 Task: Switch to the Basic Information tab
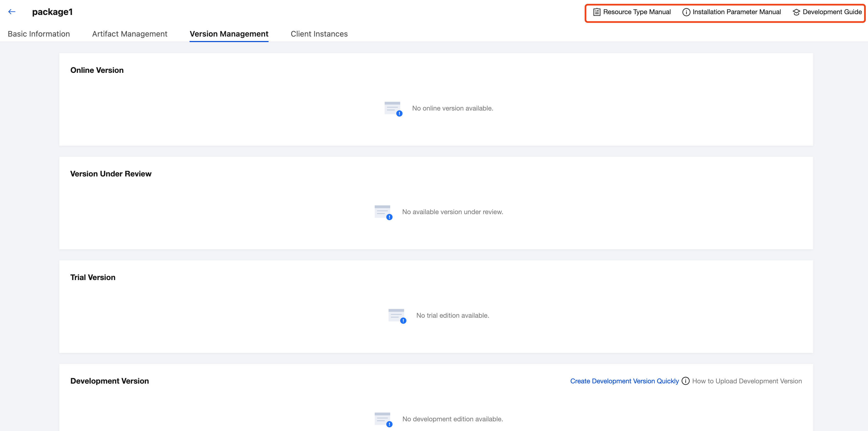pos(39,34)
